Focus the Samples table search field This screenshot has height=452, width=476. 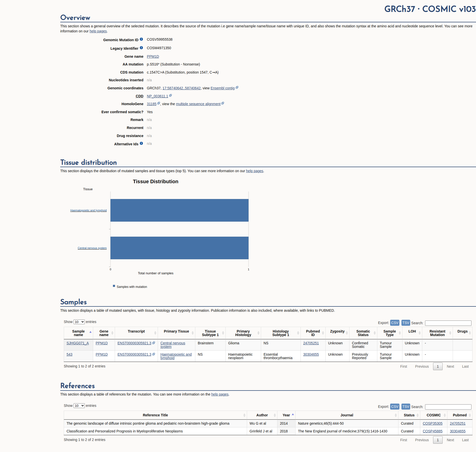pos(448,323)
